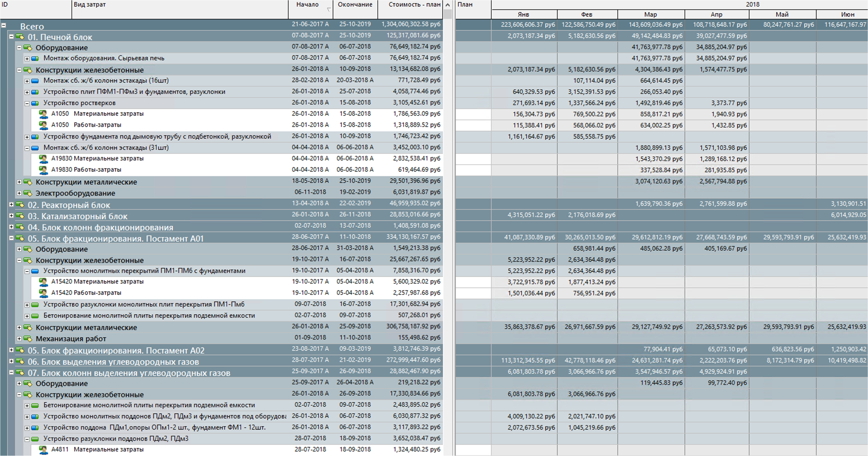
Task: Collapse the Всего root row
Action: pyautogui.click(x=3, y=25)
